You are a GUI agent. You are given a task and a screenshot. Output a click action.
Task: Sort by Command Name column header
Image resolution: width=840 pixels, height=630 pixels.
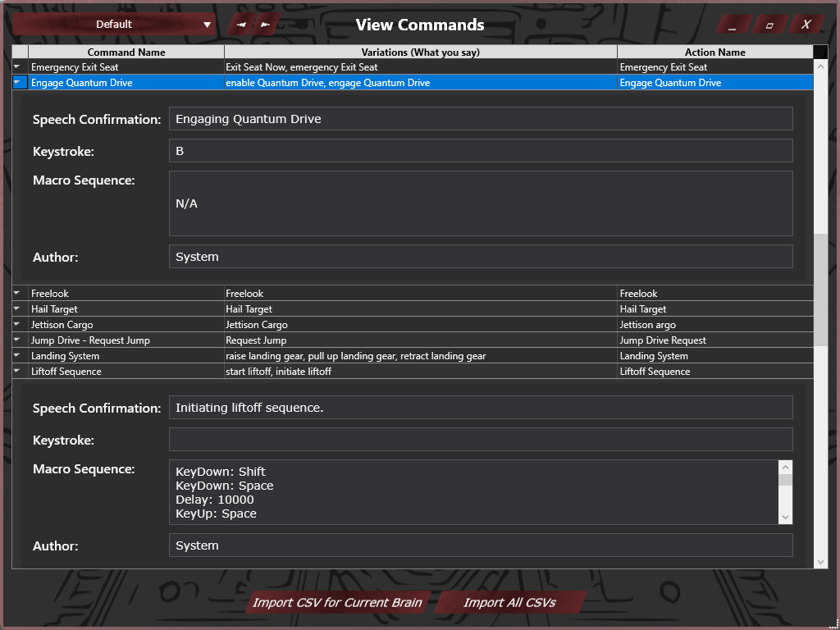pyautogui.click(x=126, y=52)
